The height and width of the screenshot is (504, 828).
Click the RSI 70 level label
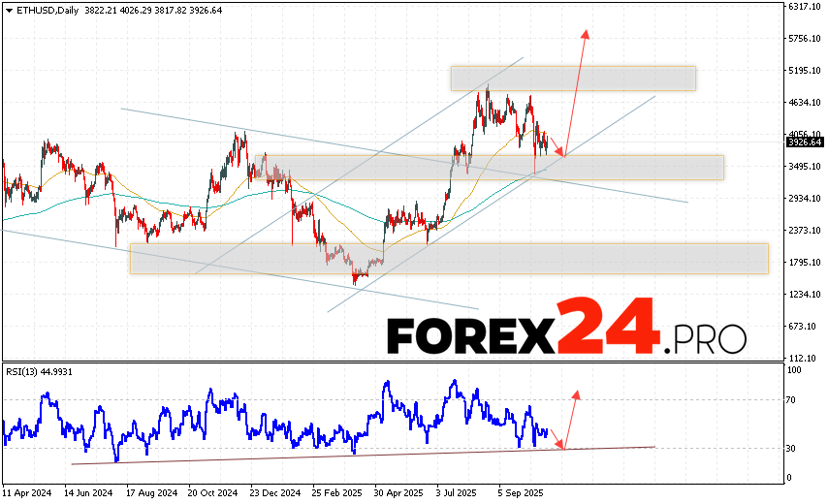tap(793, 399)
